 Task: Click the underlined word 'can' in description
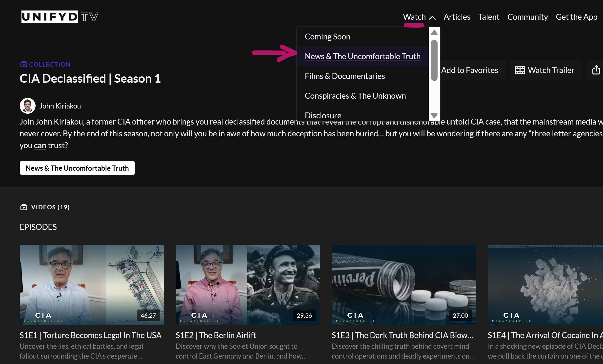click(40, 146)
